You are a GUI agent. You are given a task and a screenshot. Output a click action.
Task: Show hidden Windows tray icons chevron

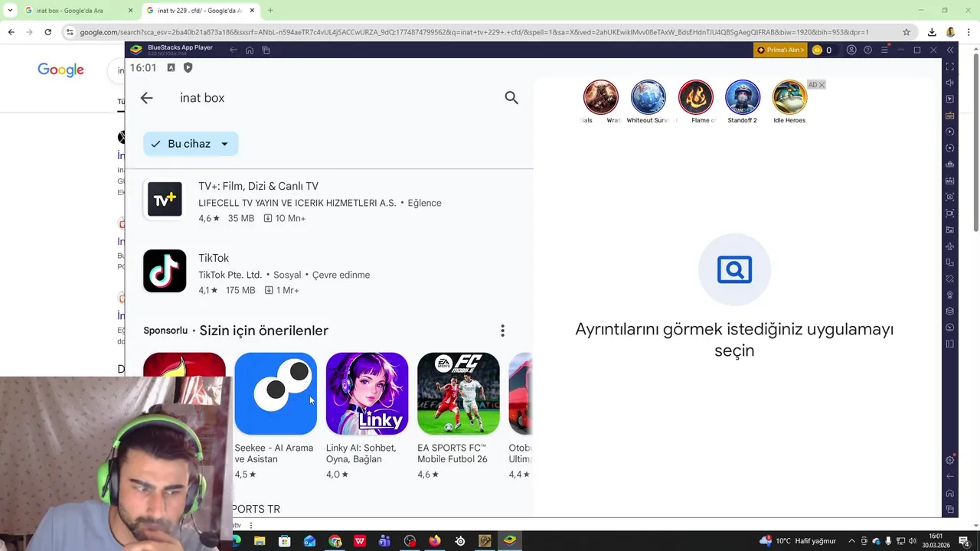851,541
